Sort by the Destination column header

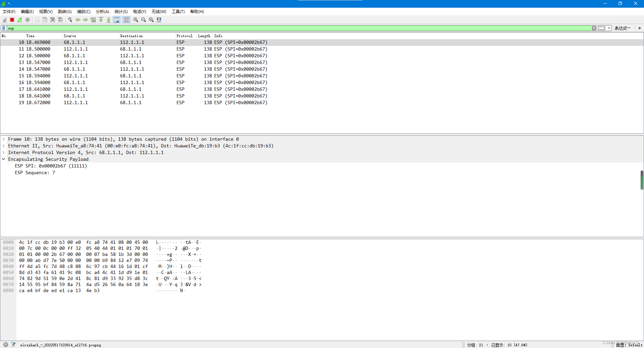click(x=147, y=36)
